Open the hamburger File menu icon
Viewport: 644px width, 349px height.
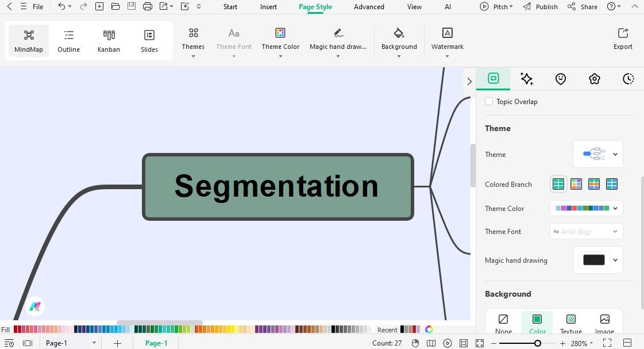(x=24, y=6)
